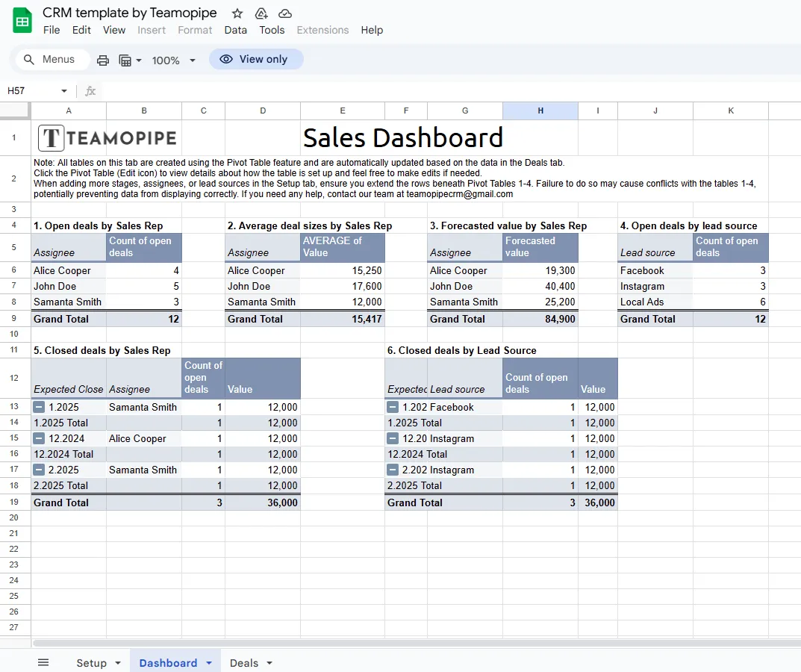Screen dimensions: 801x672
Task: Open the 100% zoom dropdown
Action: pyautogui.click(x=174, y=60)
